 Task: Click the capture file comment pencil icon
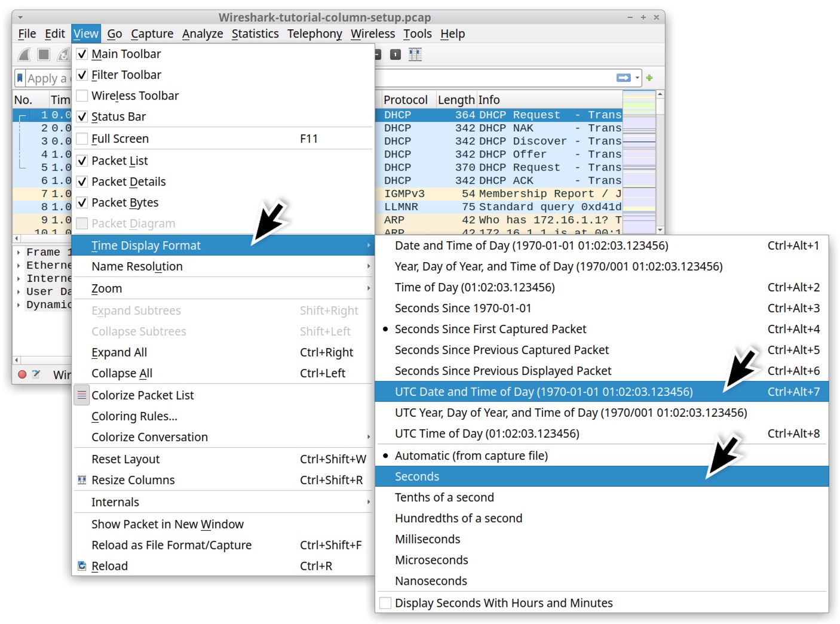point(36,374)
